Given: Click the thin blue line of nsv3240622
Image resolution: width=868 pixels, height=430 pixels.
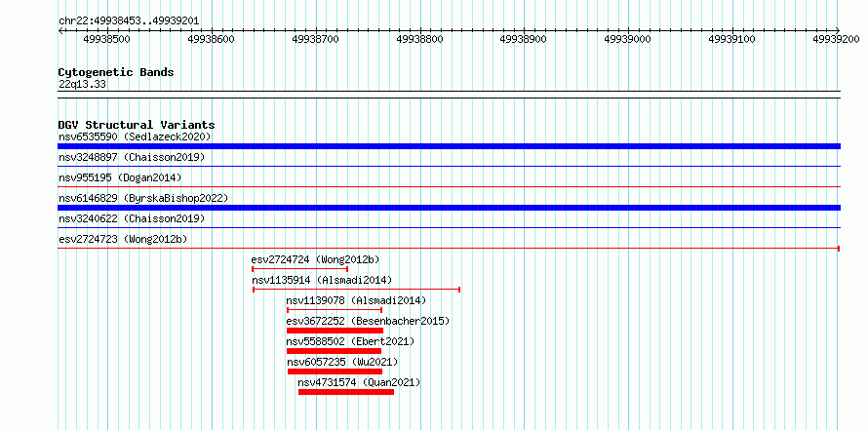Looking at the screenshot, I should coord(449,227).
